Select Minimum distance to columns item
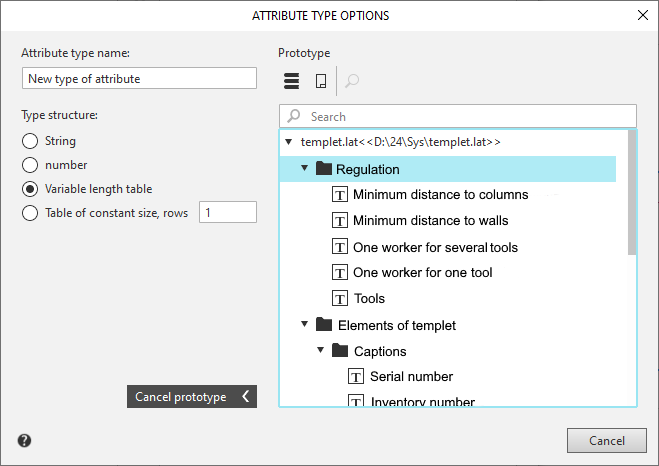The image size is (659, 466). (x=440, y=195)
